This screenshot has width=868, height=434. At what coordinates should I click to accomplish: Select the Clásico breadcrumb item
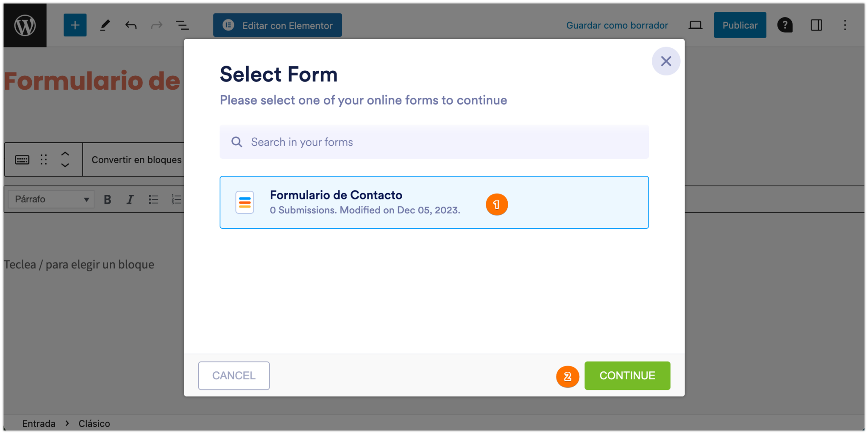(94, 423)
